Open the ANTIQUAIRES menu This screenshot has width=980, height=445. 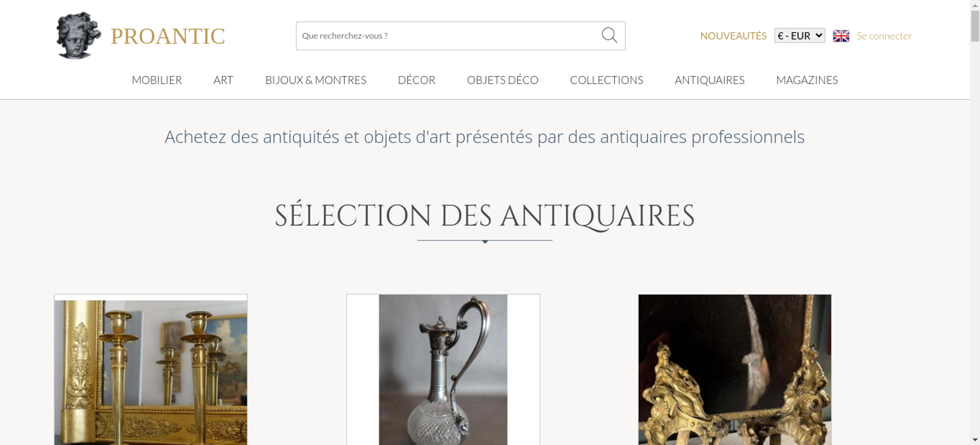point(710,80)
